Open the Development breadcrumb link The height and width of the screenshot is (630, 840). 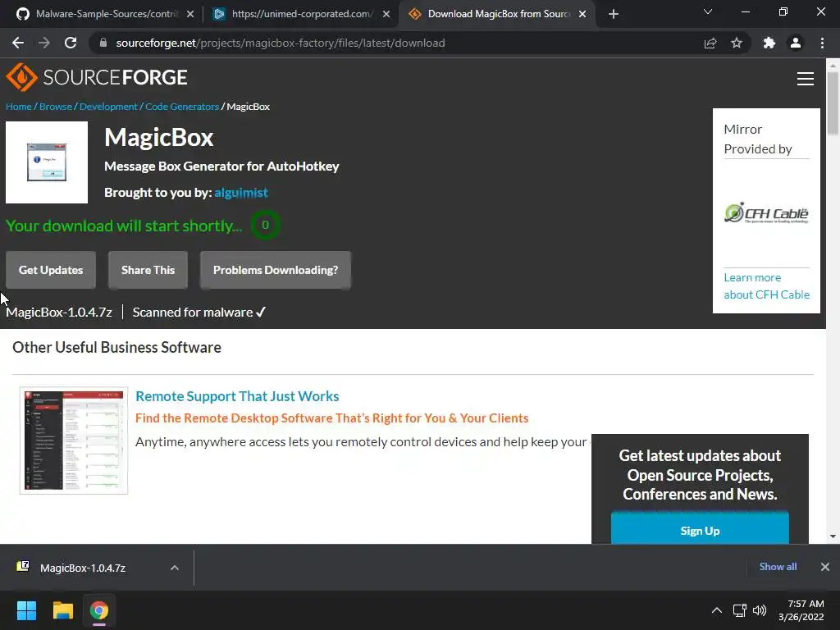coord(108,107)
